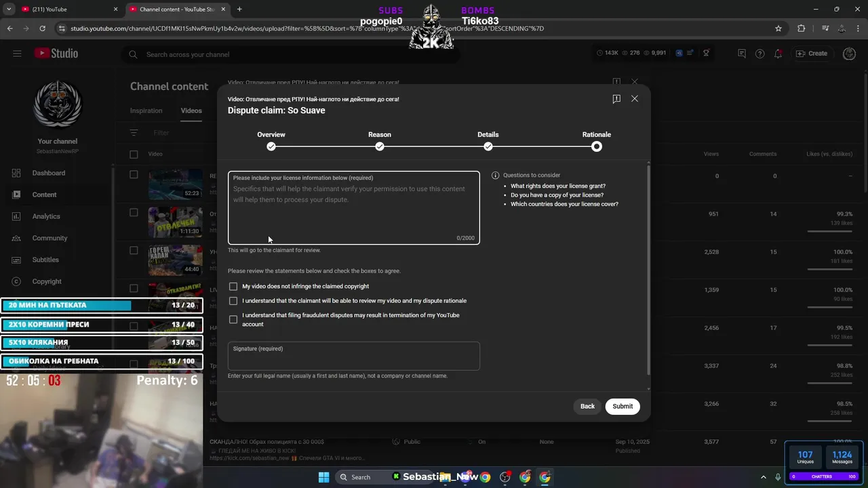Bookmark this page with the star icon
Image resolution: width=868 pixels, height=488 pixels.
[778, 28]
